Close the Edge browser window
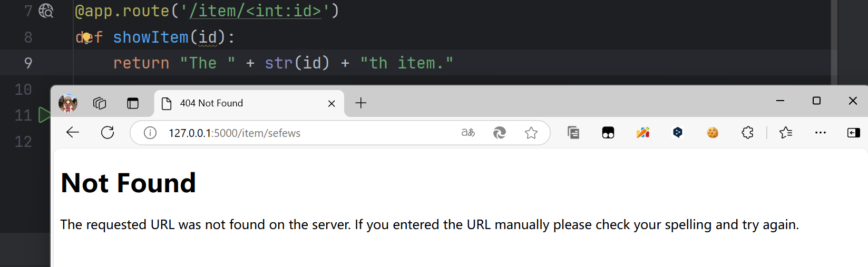Image resolution: width=868 pixels, height=267 pixels. (853, 101)
